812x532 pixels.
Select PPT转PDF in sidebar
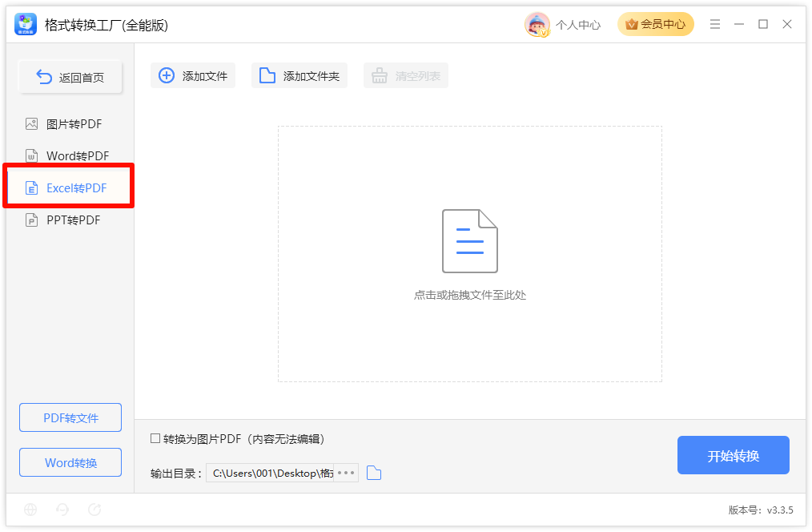tap(70, 220)
